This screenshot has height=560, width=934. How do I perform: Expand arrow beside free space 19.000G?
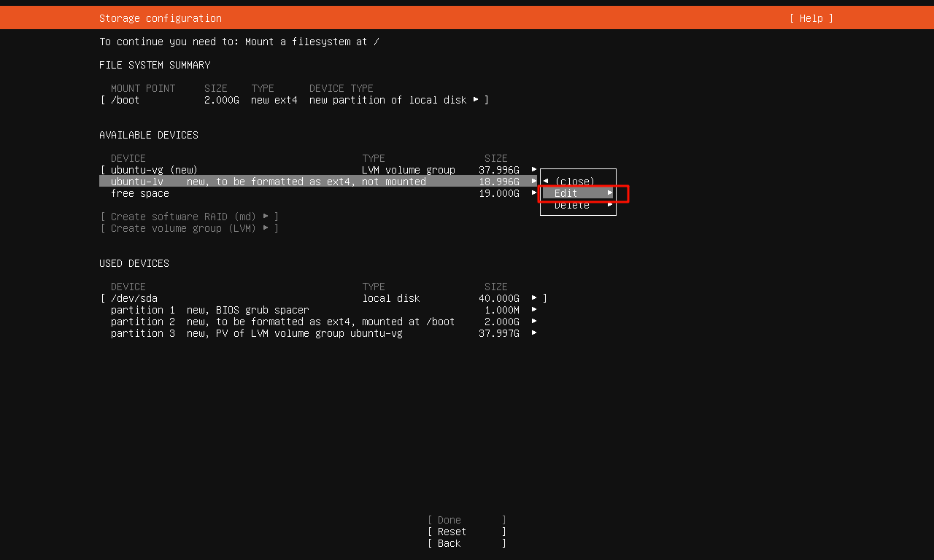(x=534, y=192)
